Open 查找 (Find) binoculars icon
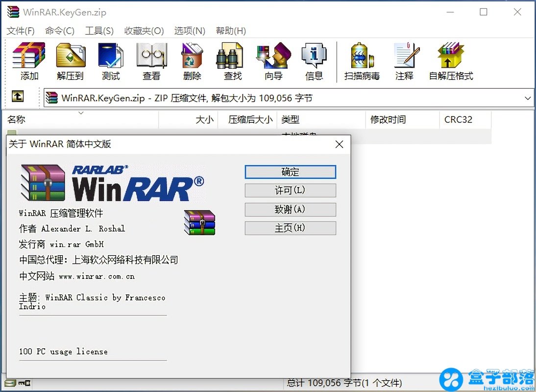 point(233,61)
